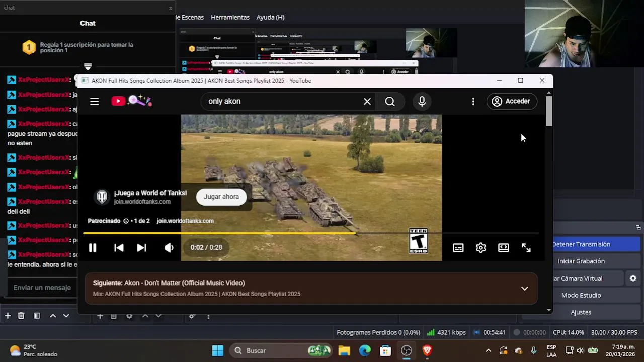The image size is (644, 362).
Task: Delete selected scene with trash icon
Action: tap(21, 316)
